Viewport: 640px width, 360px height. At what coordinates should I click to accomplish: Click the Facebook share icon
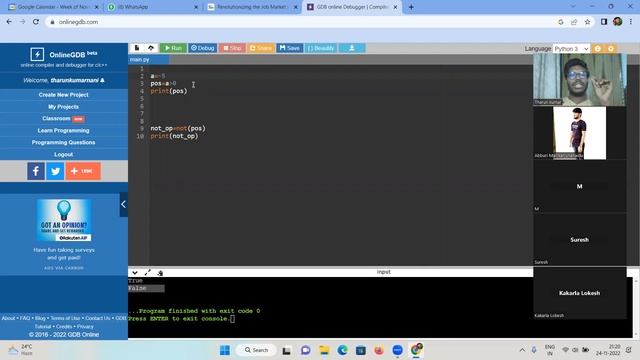pyautogui.click(x=36, y=171)
